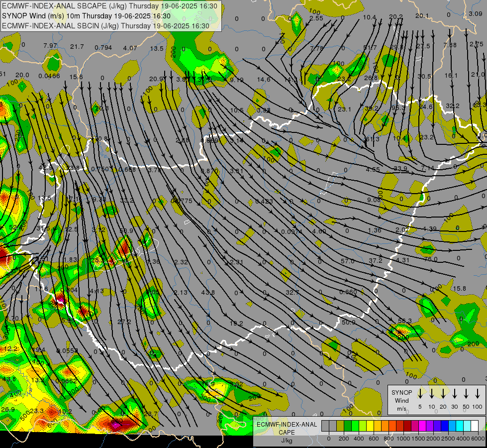Image resolution: width=487 pixels, height=448 pixels.
Task: Pick the deep blue swatch left of the 2500 tick
Action: [445, 426]
